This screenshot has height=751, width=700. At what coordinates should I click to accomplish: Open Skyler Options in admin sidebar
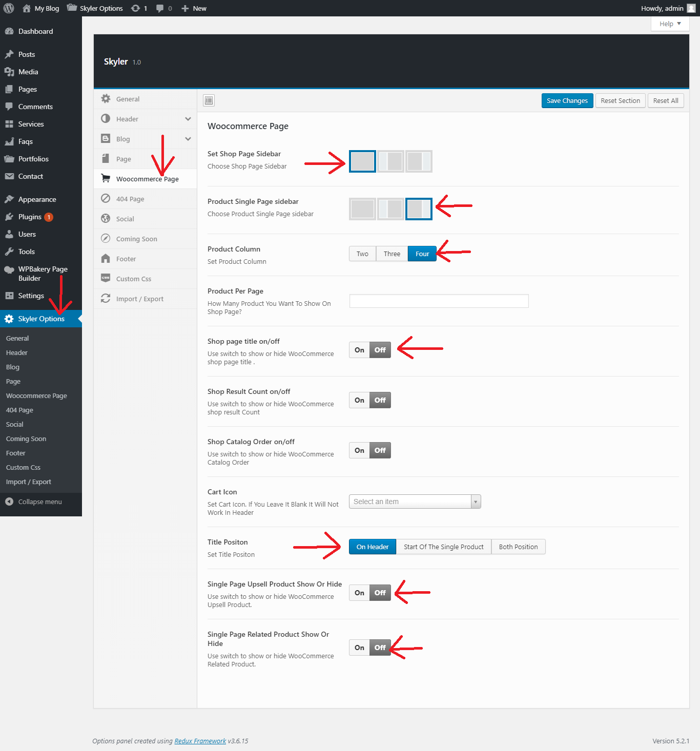click(x=41, y=319)
